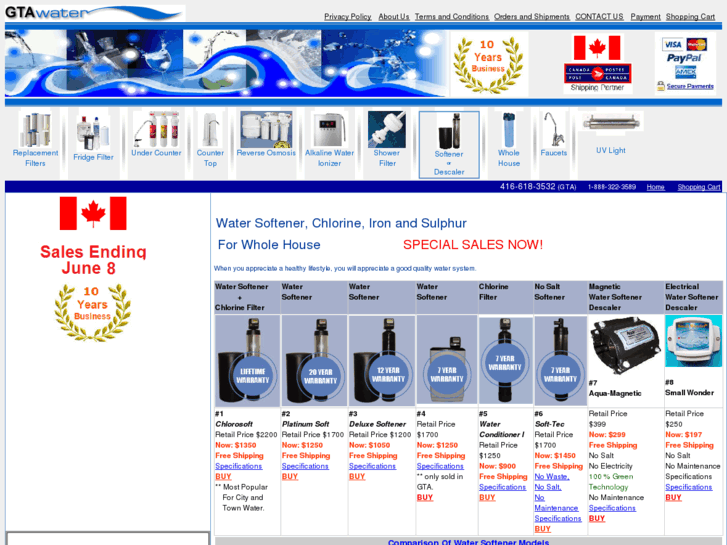Select the Counter Top filter icon
This screenshot has width=727, height=545.
coord(210,129)
